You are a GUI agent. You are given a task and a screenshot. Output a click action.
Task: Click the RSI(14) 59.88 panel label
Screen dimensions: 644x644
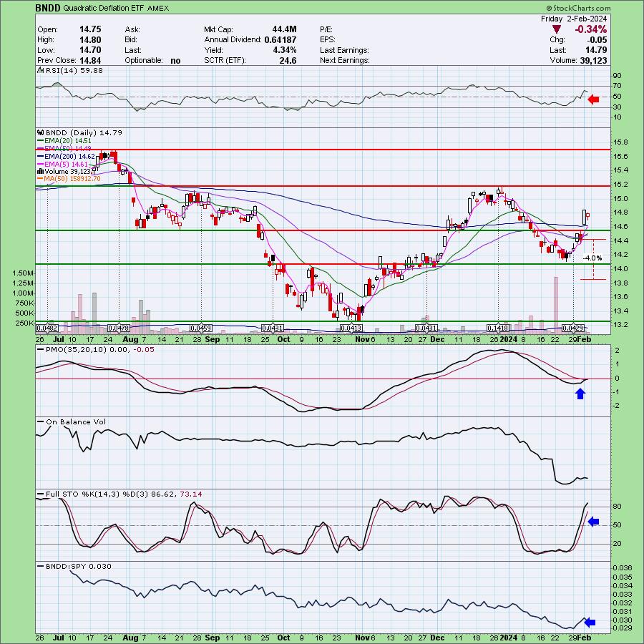point(71,71)
